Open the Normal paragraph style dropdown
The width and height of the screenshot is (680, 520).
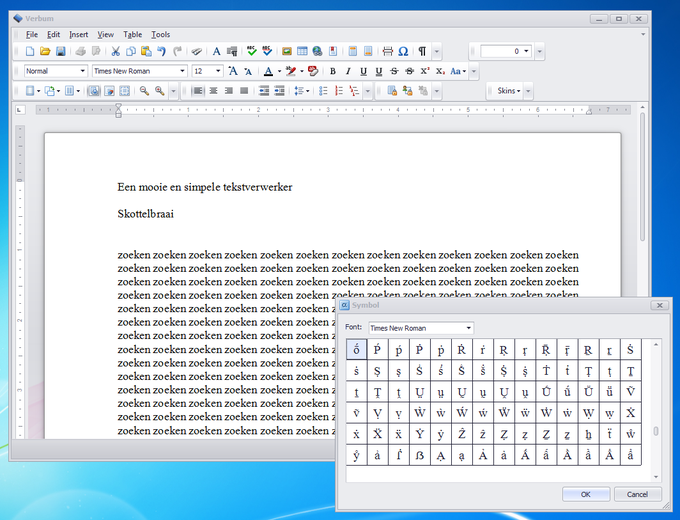tap(83, 71)
